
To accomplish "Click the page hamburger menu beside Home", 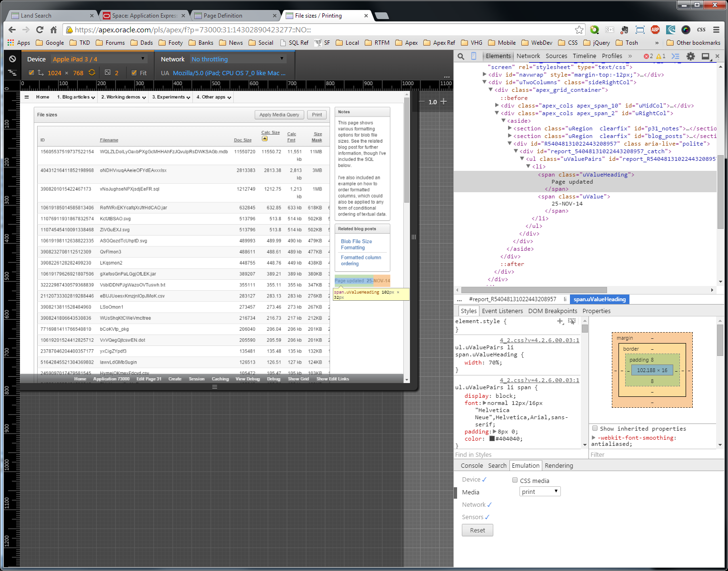I will click(27, 97).
